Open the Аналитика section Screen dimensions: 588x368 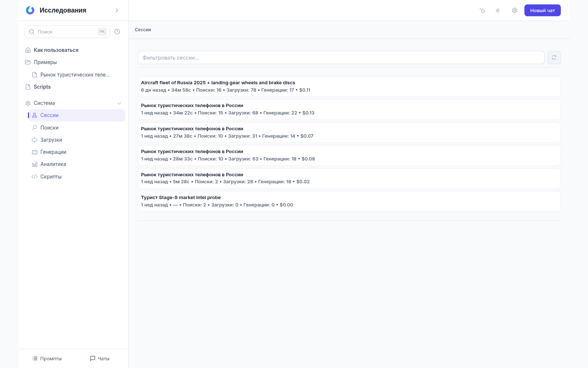point(76,164)
